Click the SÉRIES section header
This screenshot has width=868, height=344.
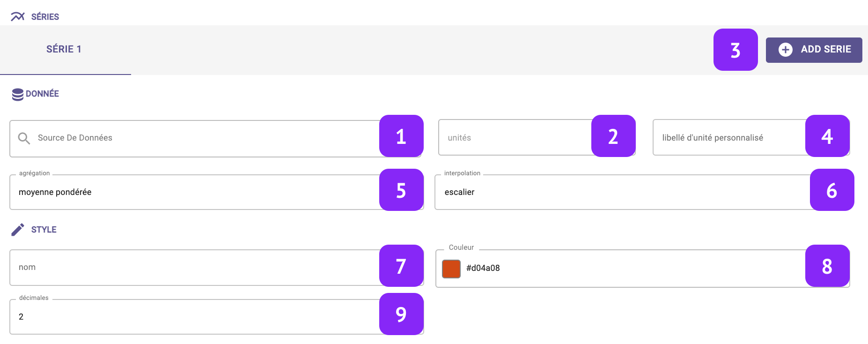pyautogui.click(x=45, y=17)
